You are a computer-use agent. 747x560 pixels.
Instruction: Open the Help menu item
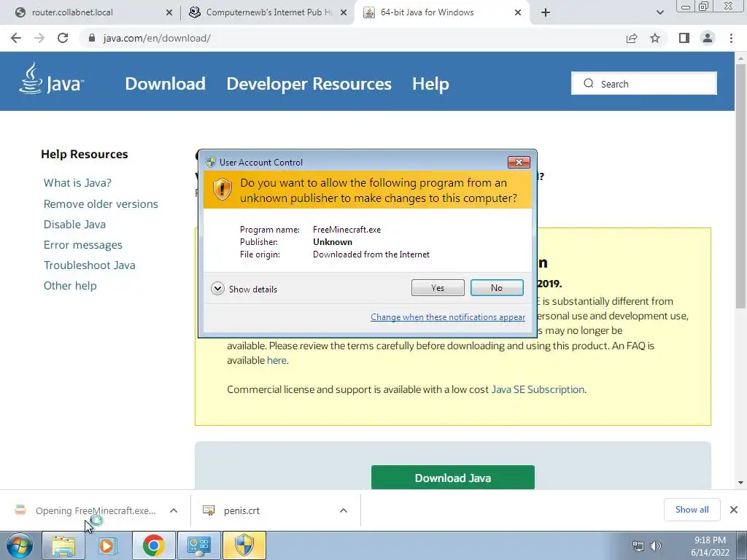click(x=430, y=84)
